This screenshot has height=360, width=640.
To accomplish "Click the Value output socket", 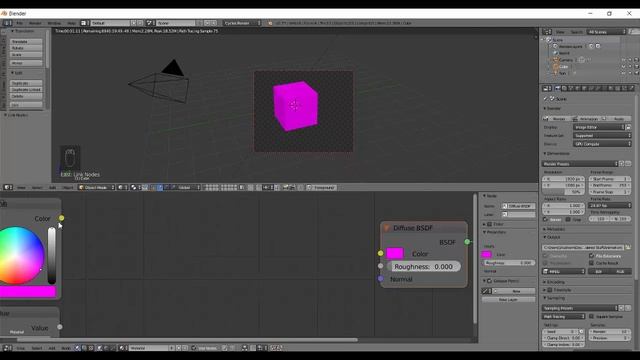I will click(x=60, y=327).
